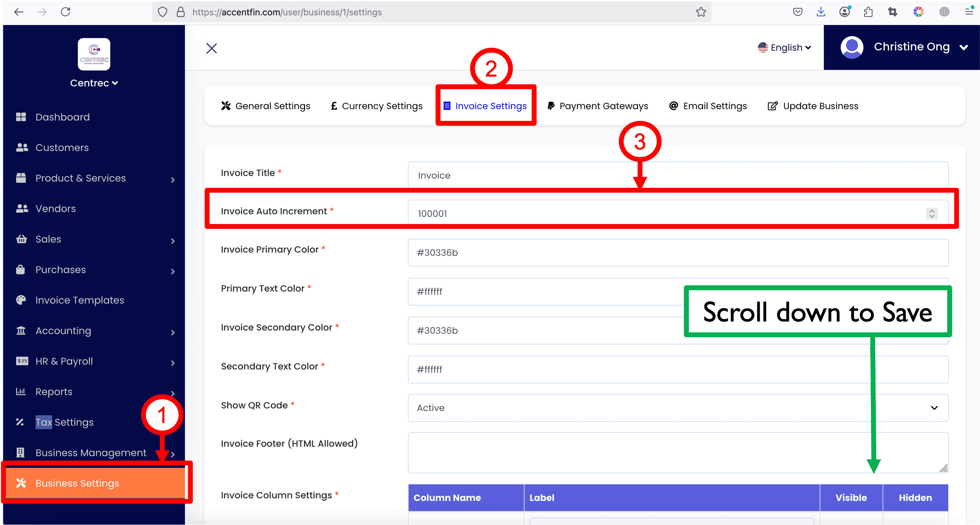Screen dimensions: 980x525
Task: Reload the page with the refresh icon
Action: [65, 12]
